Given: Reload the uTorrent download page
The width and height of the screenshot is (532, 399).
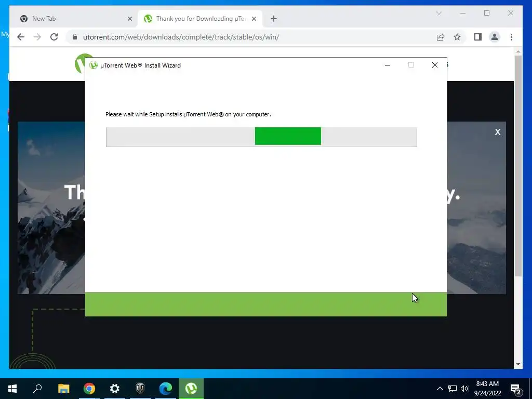Looking at the screenshot, I should click(54, 37).
